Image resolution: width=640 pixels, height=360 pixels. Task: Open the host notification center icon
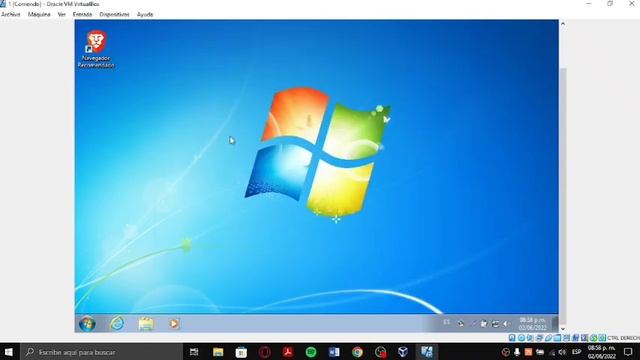628,352
